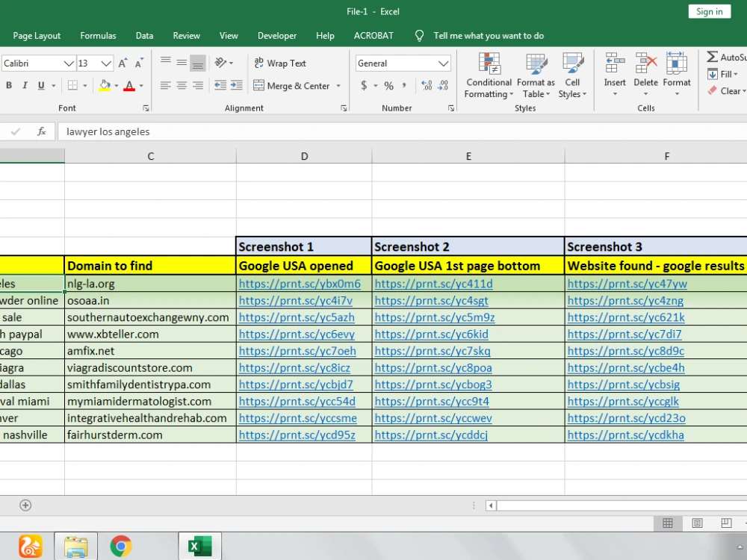Add a new sheet
Image resolution: width=747 pixels, height=560 pixels.
point(25,505)
